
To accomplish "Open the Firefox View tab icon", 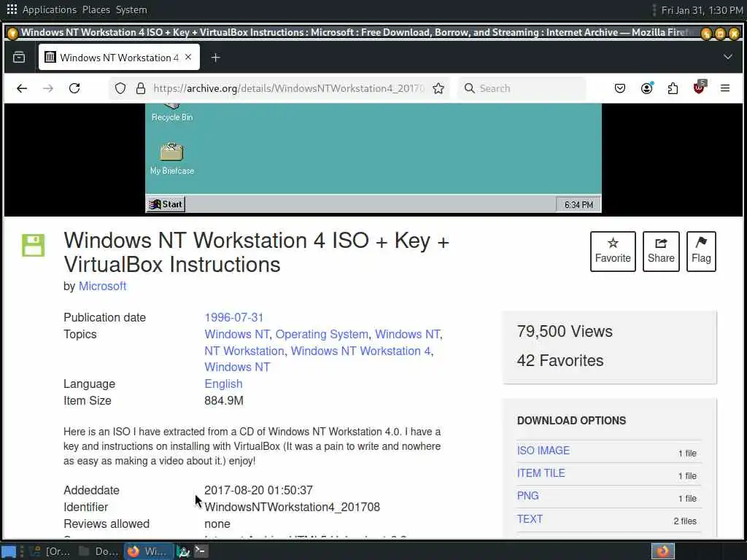I will [x=19, y=58].
